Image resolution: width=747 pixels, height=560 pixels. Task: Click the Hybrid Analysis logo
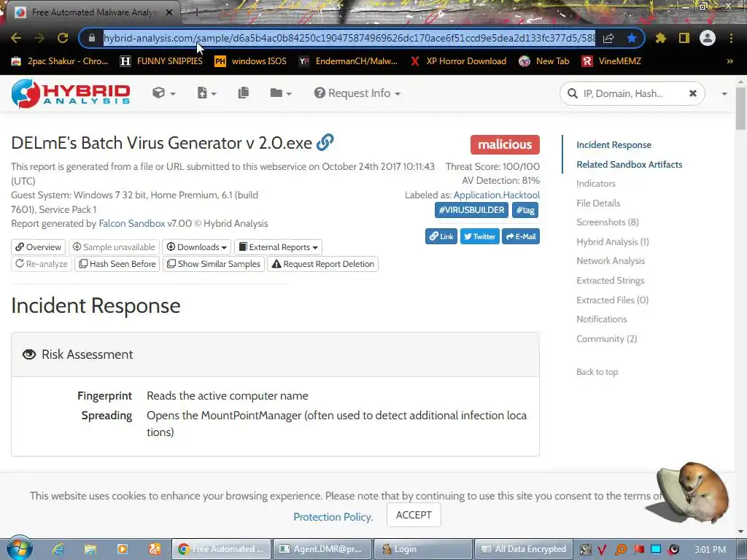click(x=71, y=93)
